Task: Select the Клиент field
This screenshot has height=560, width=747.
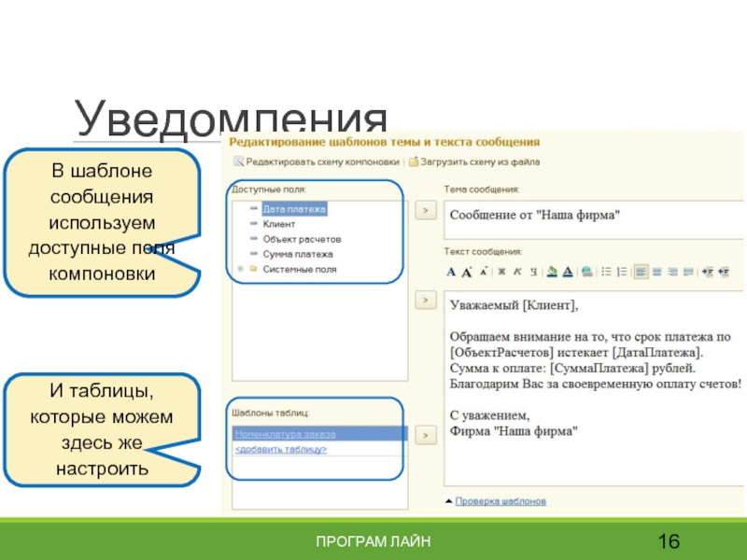Action: pyautogui.click(x=279, y=224)
